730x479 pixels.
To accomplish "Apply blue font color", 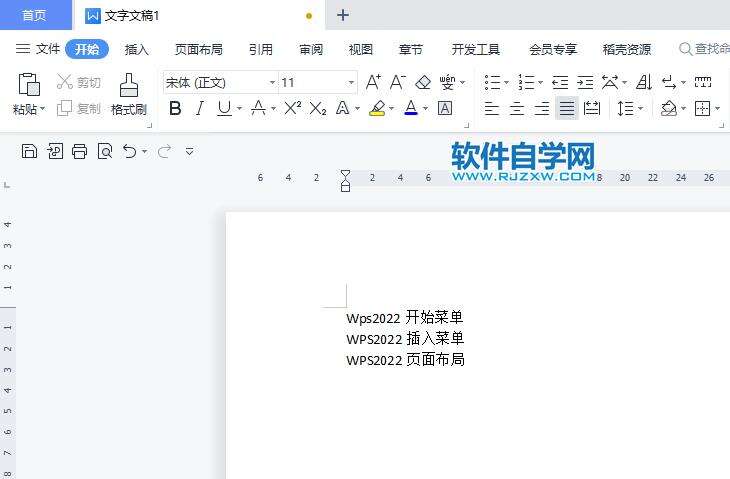I will pyautogui.click(x=411, y=108).
